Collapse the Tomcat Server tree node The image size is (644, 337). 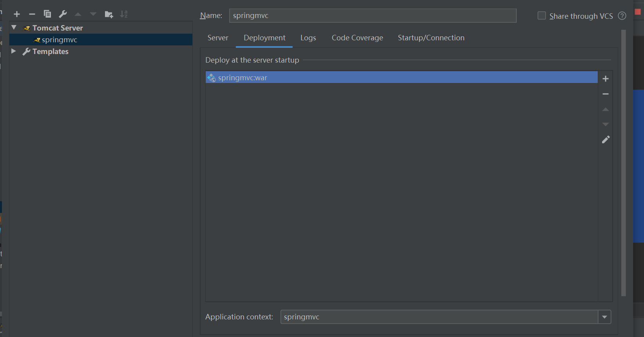click(14, 27)
